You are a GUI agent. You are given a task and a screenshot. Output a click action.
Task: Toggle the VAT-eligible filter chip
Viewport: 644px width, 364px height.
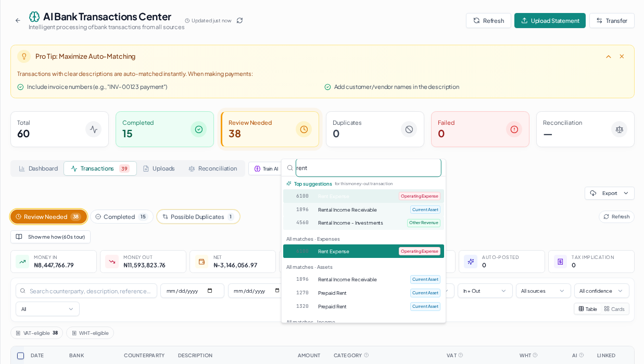pos(36,333)
